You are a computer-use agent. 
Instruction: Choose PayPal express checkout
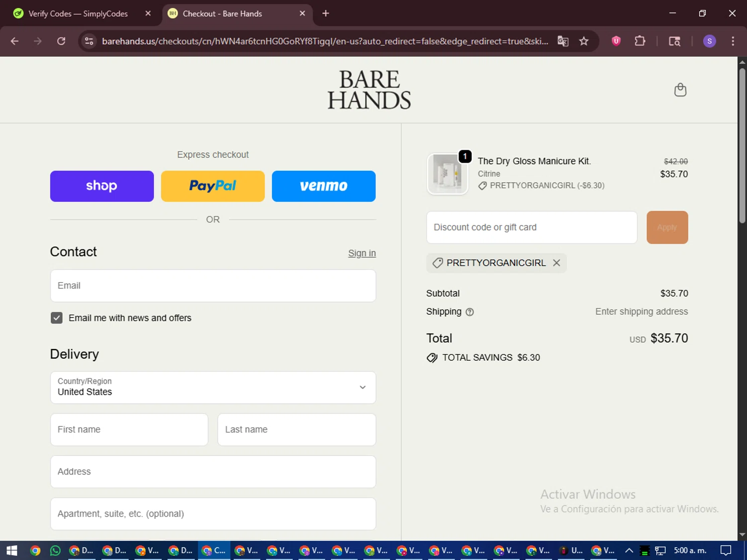(213, 186)
